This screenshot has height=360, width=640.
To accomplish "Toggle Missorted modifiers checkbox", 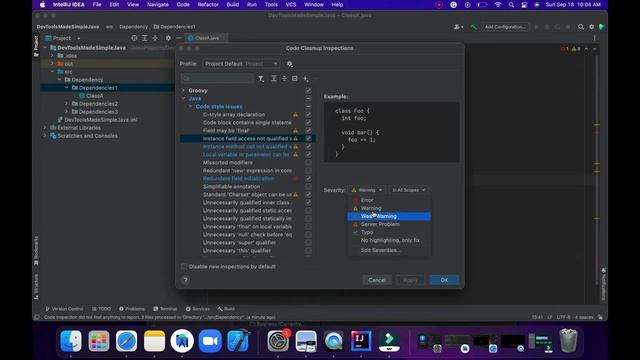I will tap(308, 162).
